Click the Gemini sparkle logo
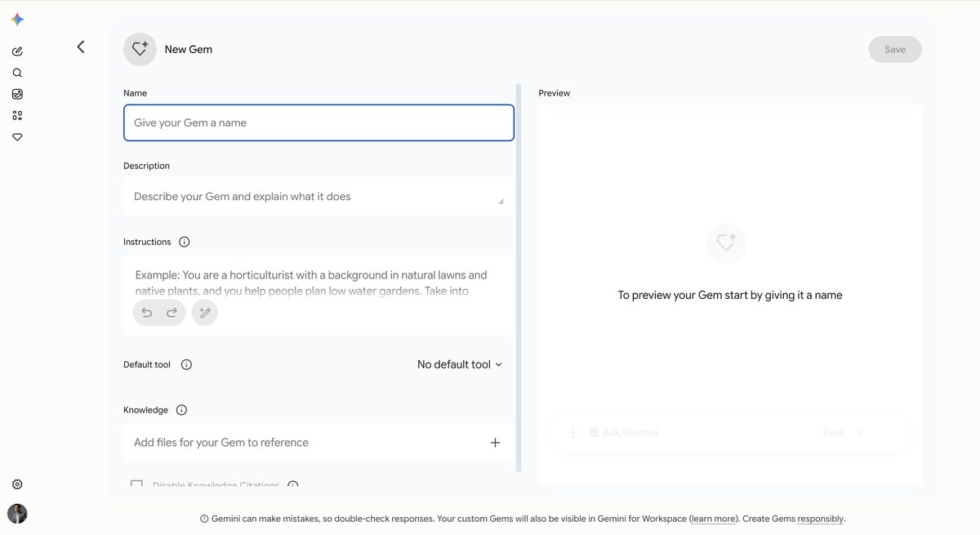This screenshot has height=535, width=980. 17,20
